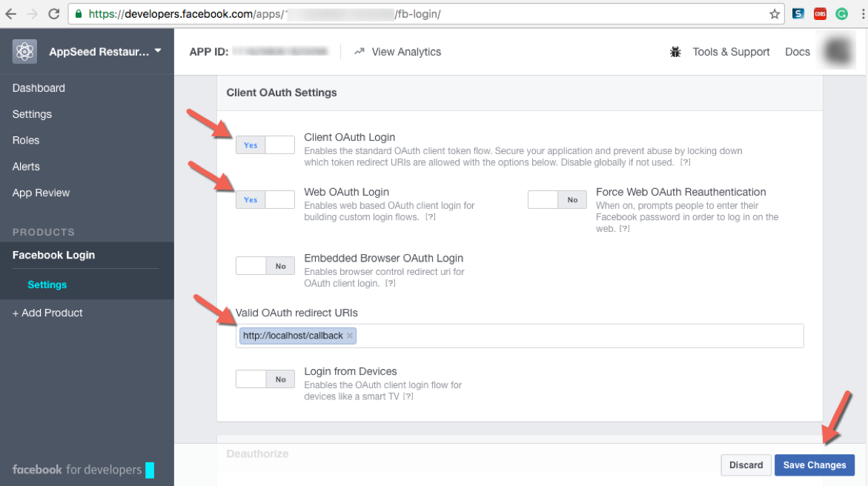Enable Embedded Browser OAuth Login

click(x=265, y=266)
